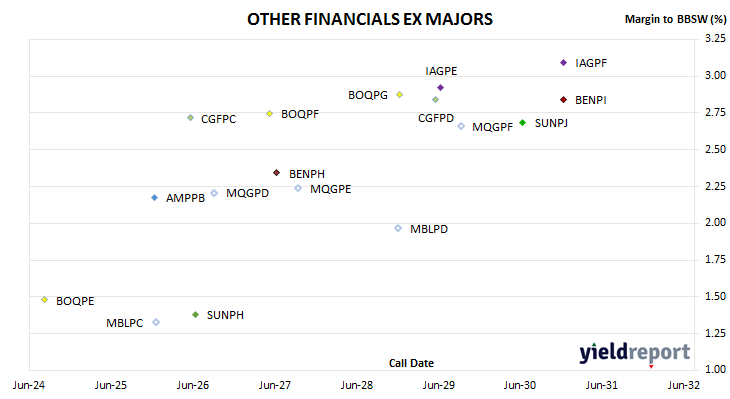Select the BENPI dark red data point
This screenshot has height=399, width=730.
(563, 100)
